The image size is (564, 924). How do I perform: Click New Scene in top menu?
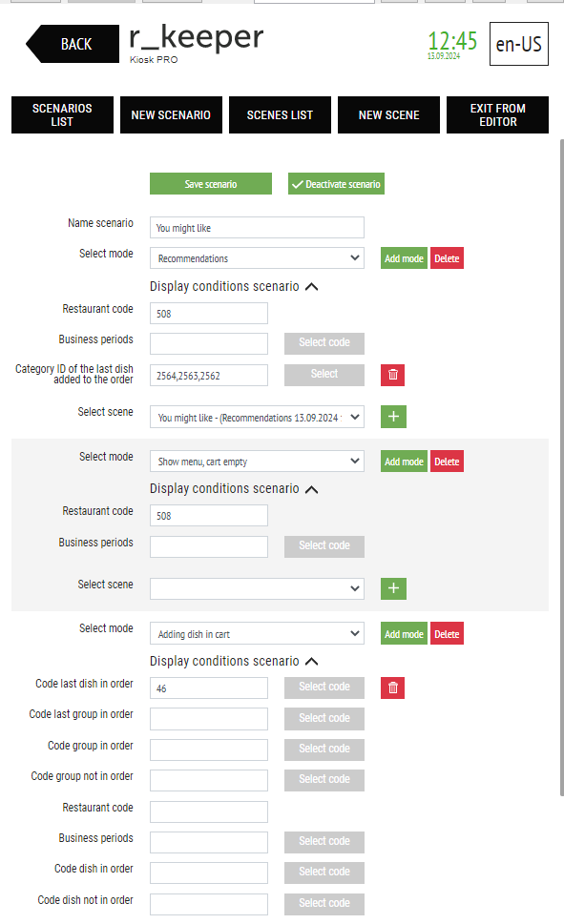click(x=388, y=115)
